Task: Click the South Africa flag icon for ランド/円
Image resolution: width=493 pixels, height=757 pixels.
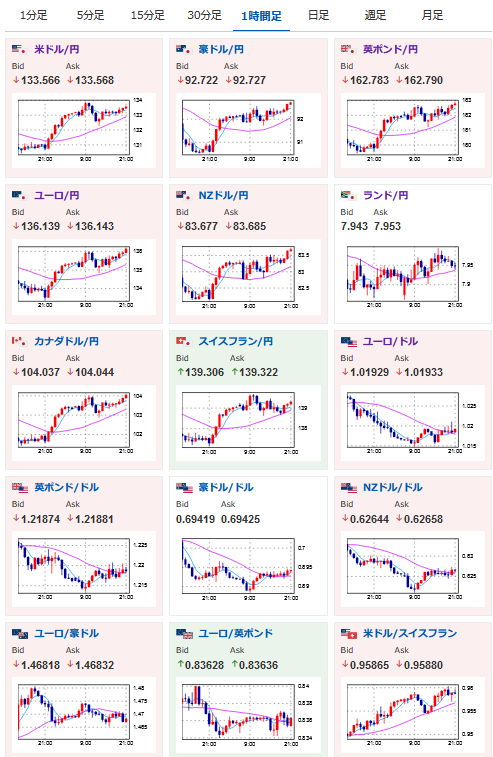Action: coord(349,196)
